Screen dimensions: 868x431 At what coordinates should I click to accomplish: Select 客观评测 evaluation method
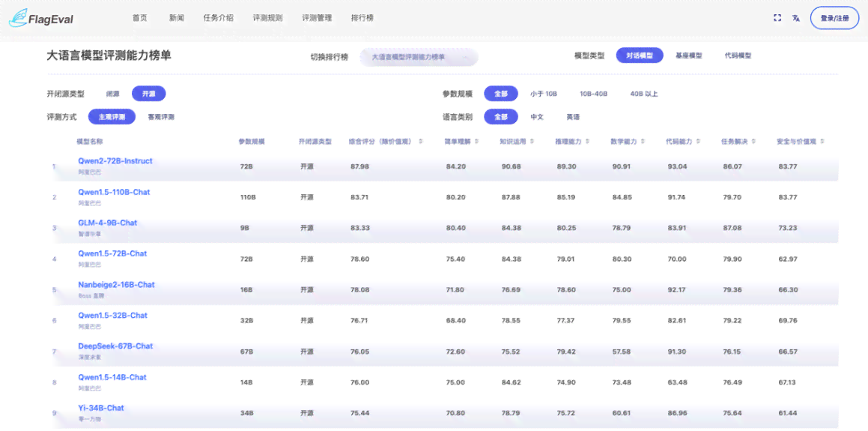pos(161,117)
